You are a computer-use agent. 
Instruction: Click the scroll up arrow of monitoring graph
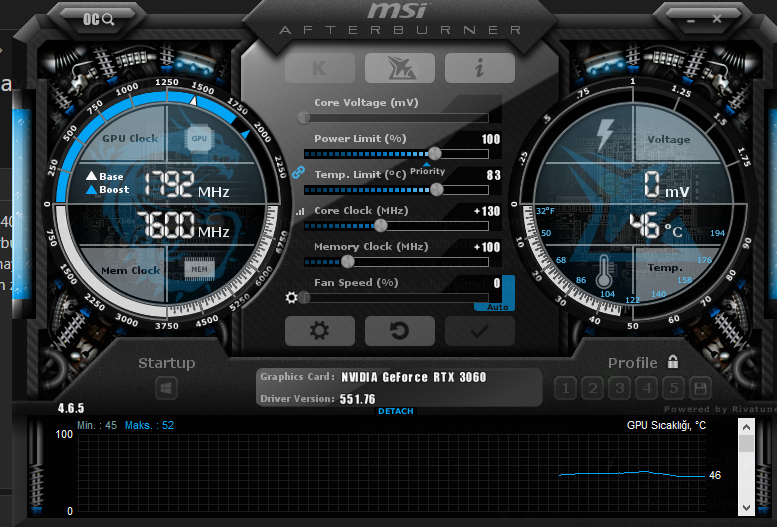(x=746, y=427)
